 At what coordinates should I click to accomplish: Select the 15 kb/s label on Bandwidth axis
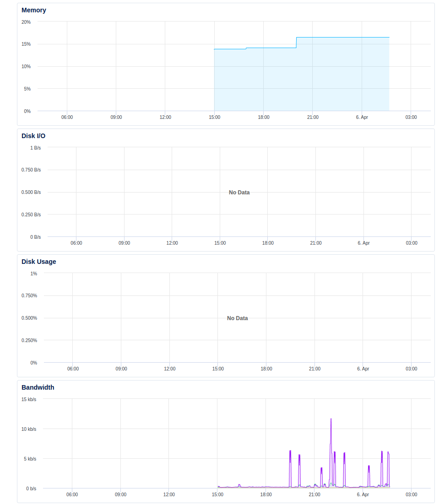tap(29, 399)
